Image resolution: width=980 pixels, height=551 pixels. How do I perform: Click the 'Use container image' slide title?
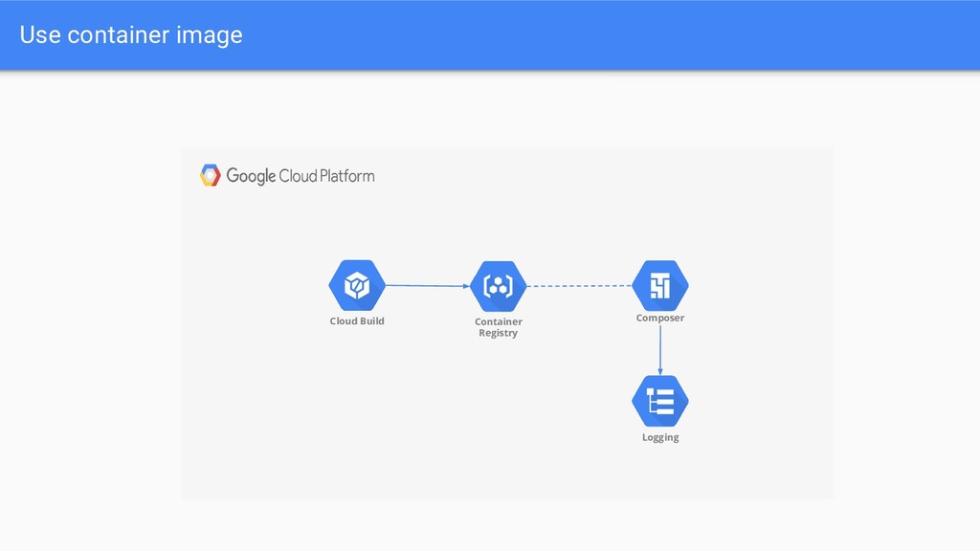pos(131,35)
